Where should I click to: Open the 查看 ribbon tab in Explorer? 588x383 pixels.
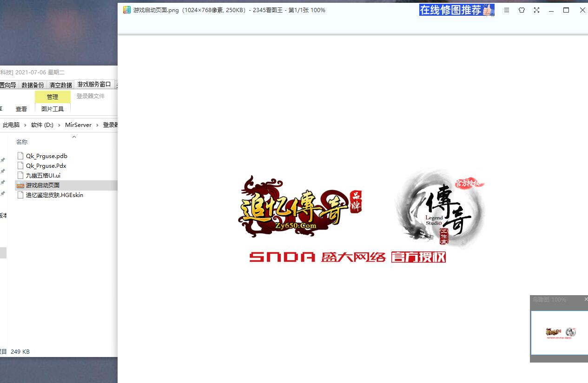click(x=21, y=109)
